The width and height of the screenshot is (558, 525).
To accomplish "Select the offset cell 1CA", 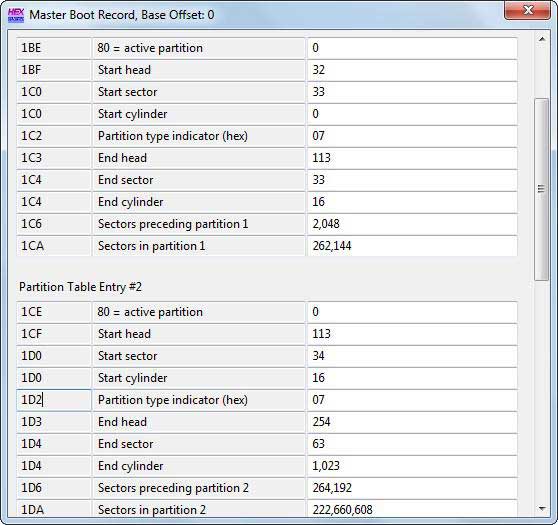I will tap(54, 246).
